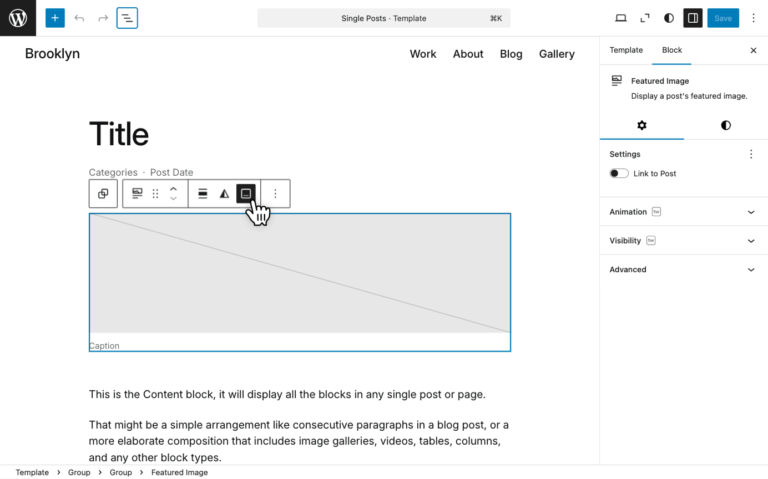This screenshot has height=479, width=768.
Task: Select the Styles half-circle sub-tab
Action: point(726,125)
